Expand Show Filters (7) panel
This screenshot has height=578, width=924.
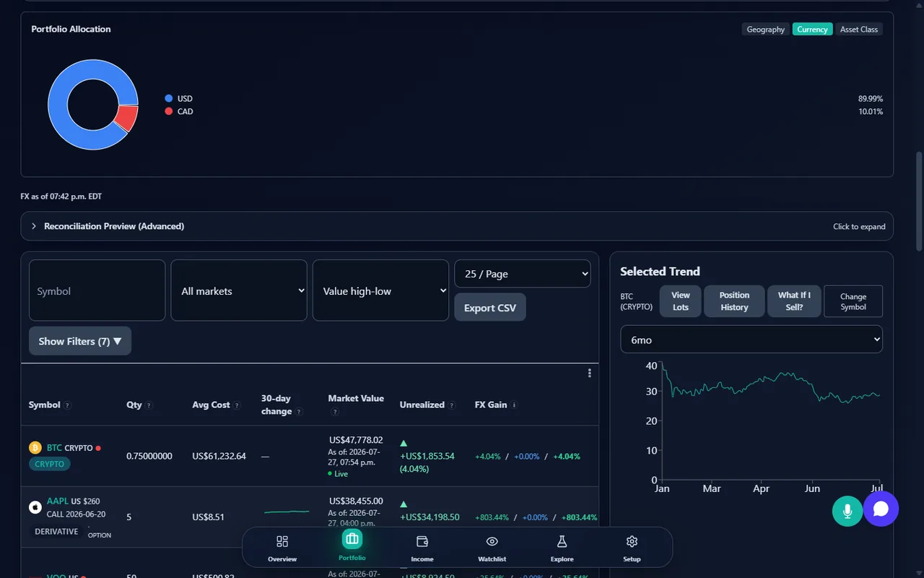tap(80, 341)
